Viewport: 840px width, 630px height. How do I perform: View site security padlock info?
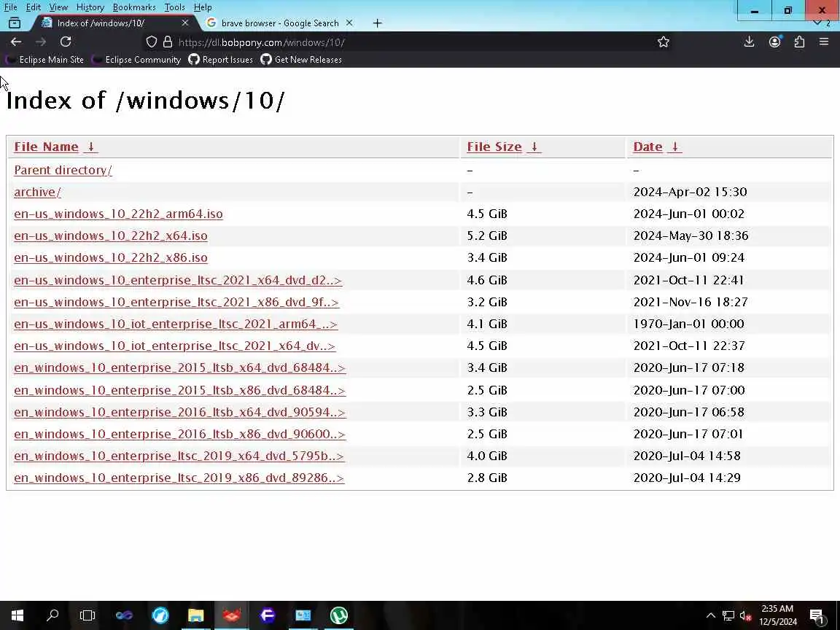pyautogui.click(x=168, y=42)
